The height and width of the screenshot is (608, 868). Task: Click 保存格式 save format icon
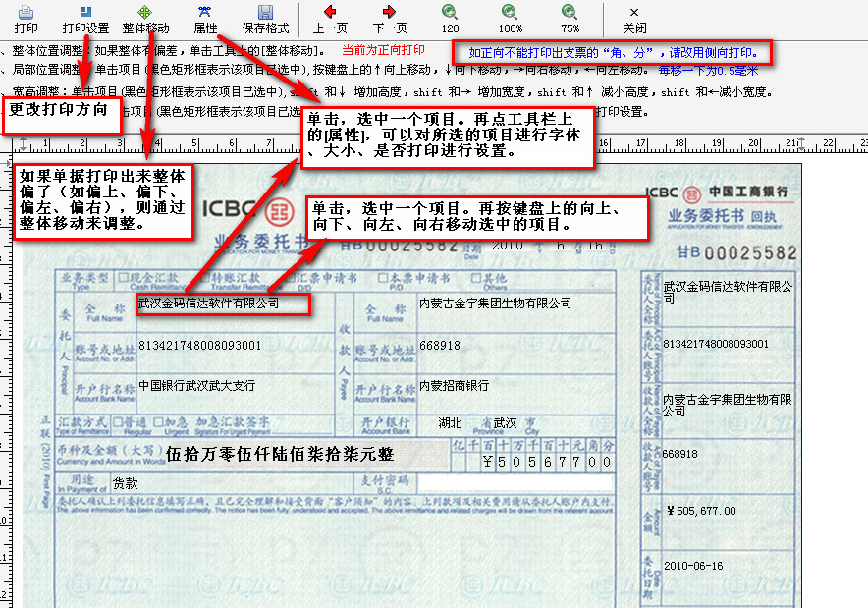(x=265, y=20)
